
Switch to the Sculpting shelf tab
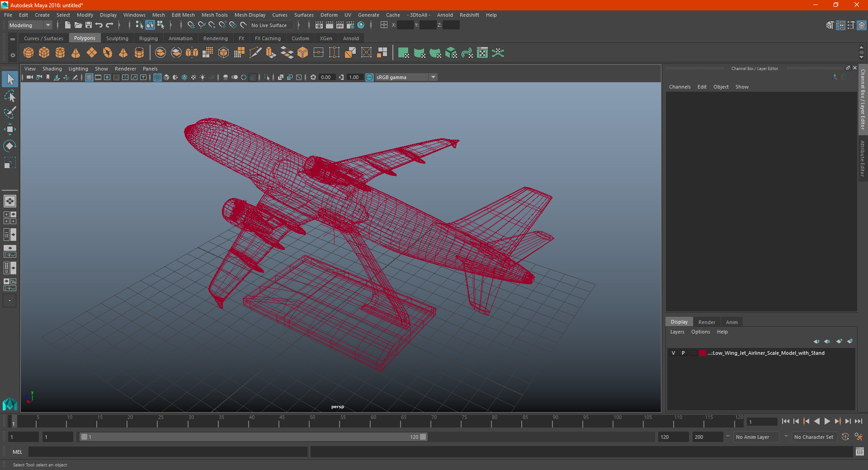coord(117,38)
